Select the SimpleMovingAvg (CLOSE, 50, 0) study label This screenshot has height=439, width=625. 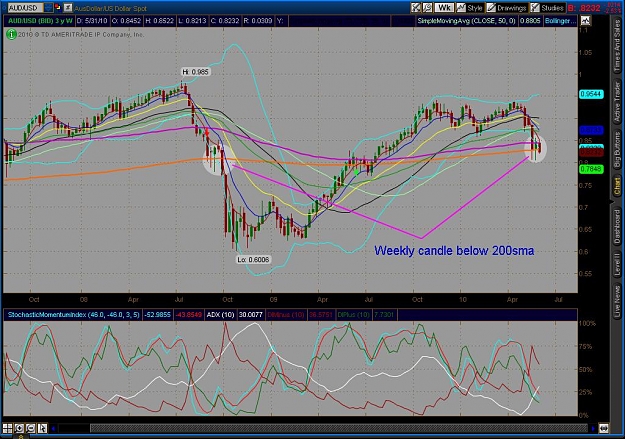click(466, 20)
